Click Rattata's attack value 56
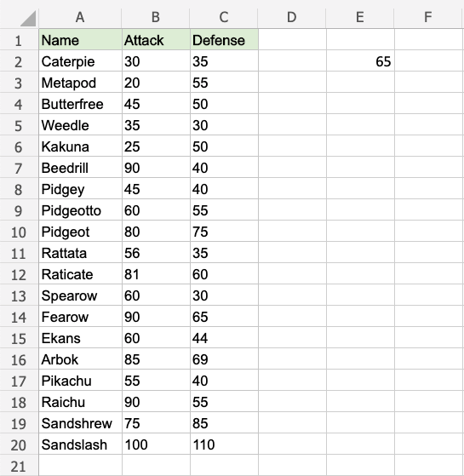Image resolution: width=464 pixels, height=476 pixels. coord(156,253)
